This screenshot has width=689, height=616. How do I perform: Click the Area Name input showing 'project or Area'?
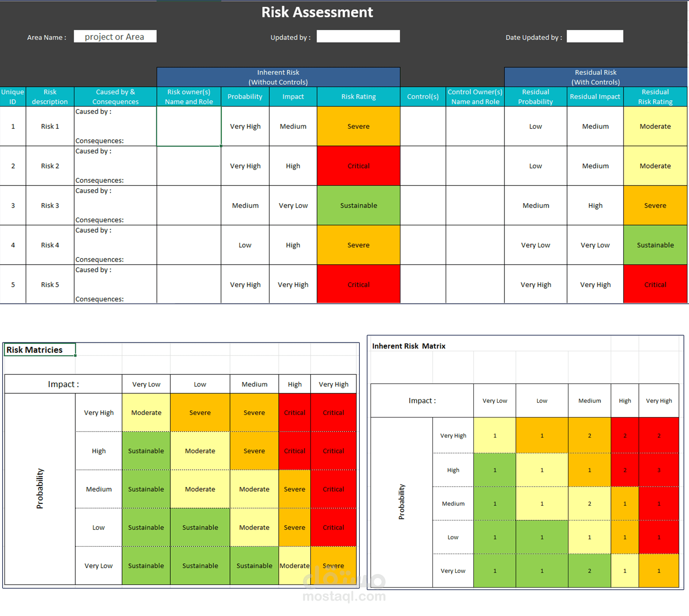[x=115, y=36]
